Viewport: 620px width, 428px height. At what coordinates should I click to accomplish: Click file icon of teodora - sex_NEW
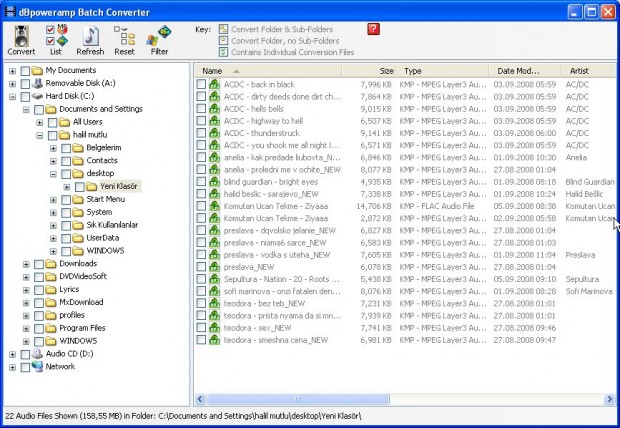[x=214, y=328]
